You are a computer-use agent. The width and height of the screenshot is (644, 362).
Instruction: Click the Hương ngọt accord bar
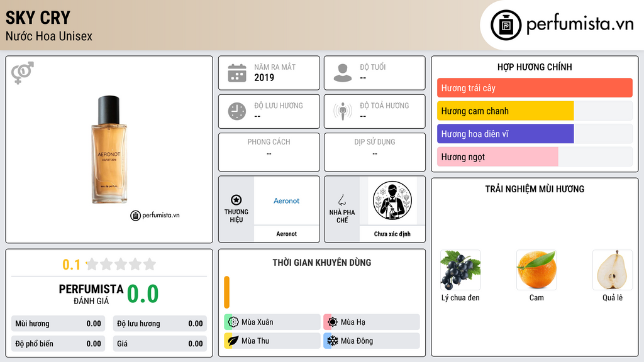point(535,156)
